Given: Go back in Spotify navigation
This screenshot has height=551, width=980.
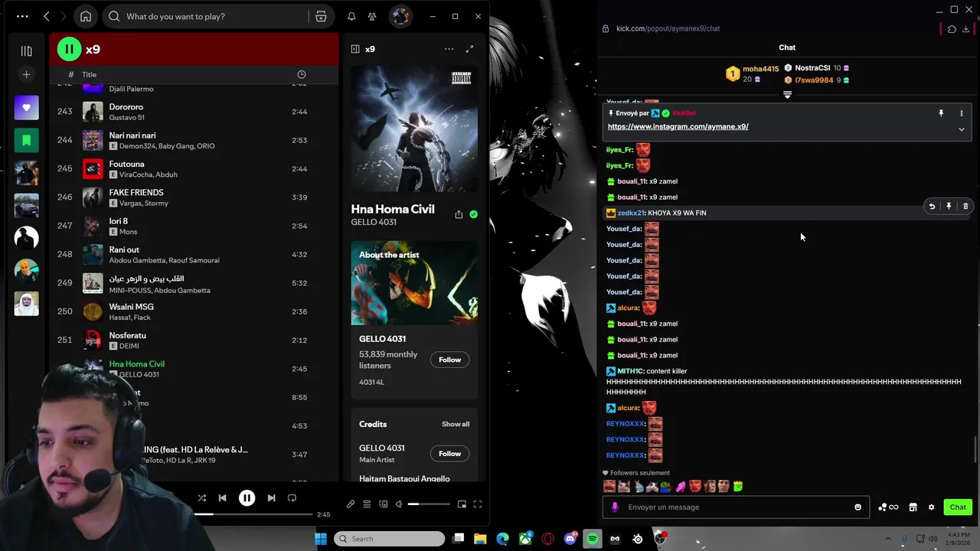Looking at the screenshot, I should coord(47,16).
